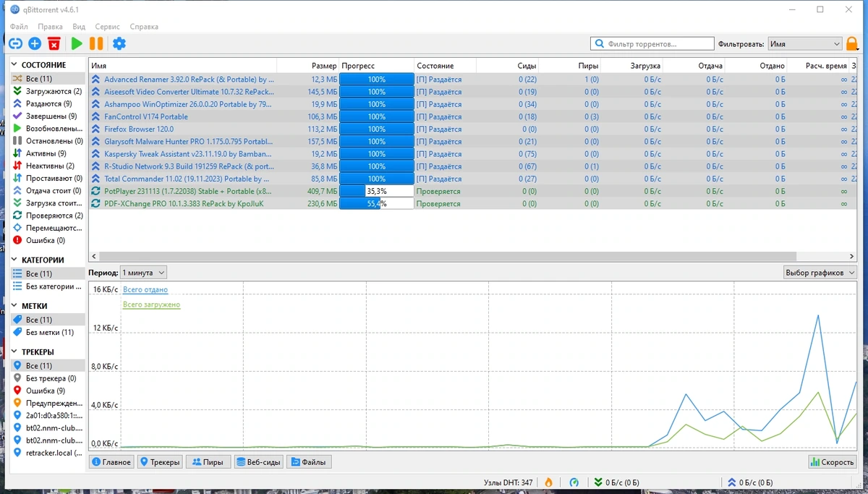
Task: Select the Неактивны (2) filter
Action: pos(48,166)
